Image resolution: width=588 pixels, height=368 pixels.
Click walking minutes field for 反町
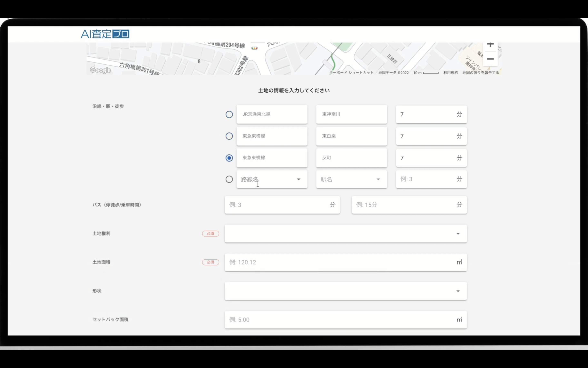coord(431,158)
